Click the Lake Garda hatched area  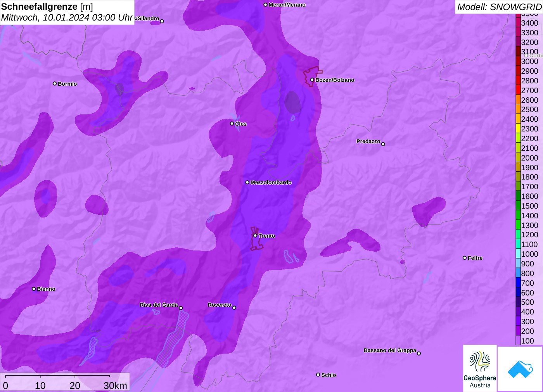point(173,339)
